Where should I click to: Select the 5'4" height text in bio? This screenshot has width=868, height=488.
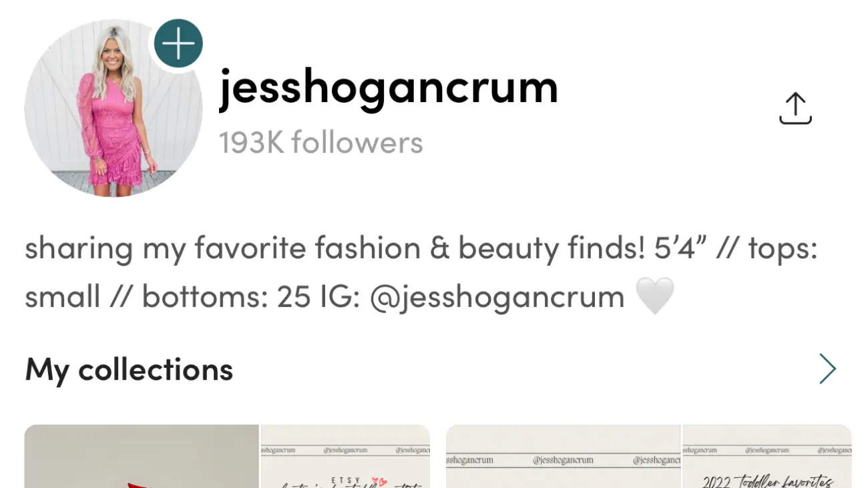tap(680, 248)
